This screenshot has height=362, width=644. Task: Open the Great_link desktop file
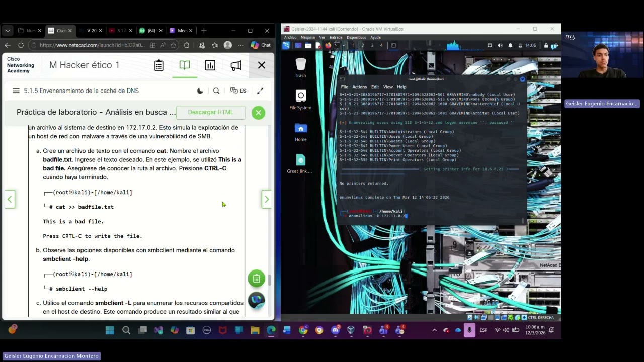(300, 163)
